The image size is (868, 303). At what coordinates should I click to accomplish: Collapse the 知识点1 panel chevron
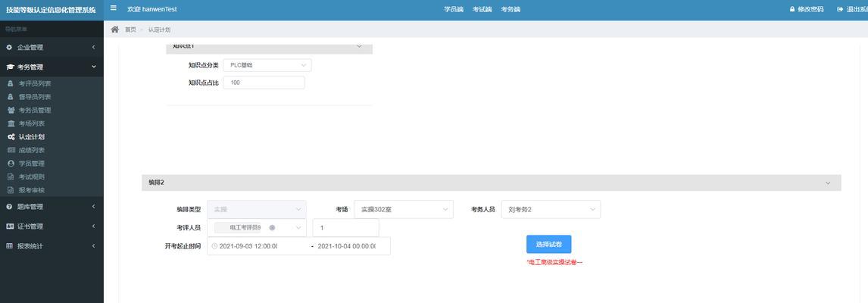(x=359, y=46)
